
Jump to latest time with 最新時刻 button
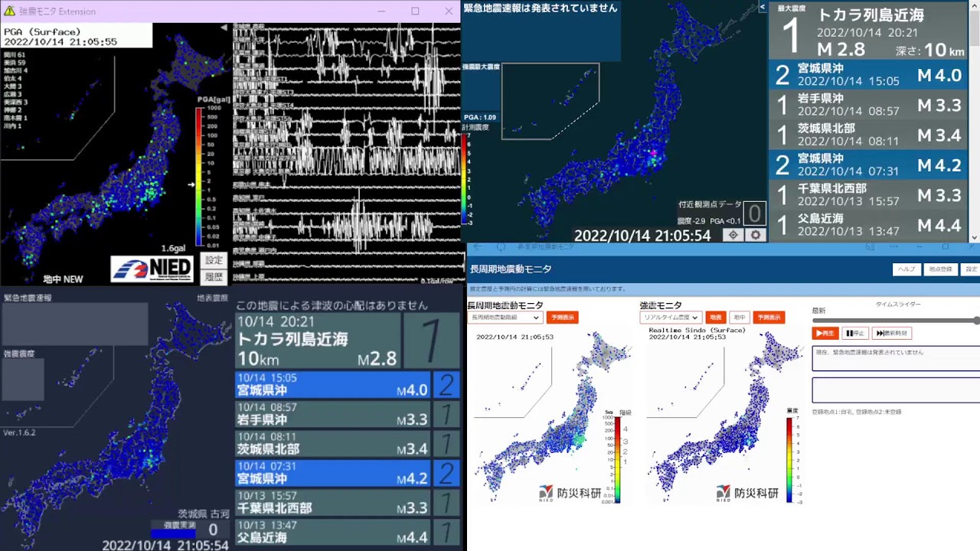pos(892,333)
